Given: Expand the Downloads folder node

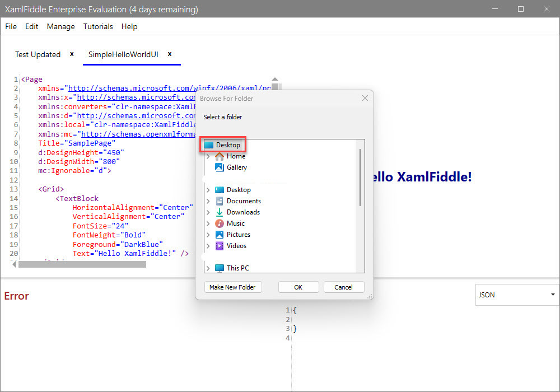Looking at the screenshot, I should coord(208,212).
